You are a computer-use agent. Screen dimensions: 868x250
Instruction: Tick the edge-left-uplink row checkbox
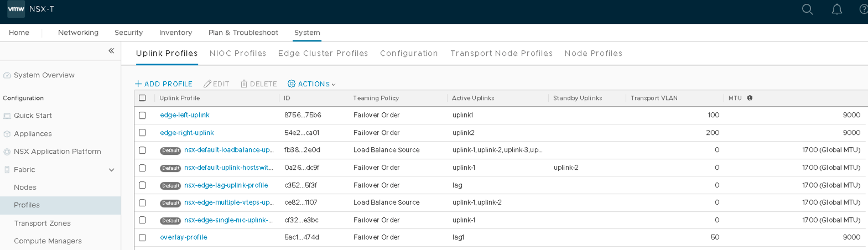[142, 115]
